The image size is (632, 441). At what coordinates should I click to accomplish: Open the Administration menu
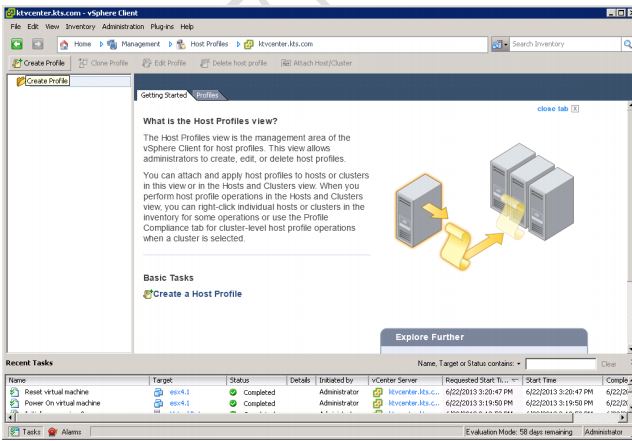(123, 27)
